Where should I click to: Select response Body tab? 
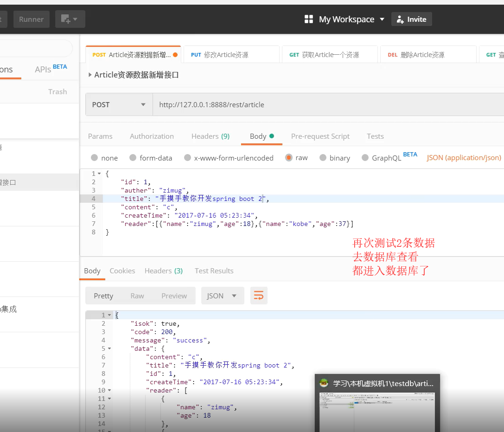(92, 271)
